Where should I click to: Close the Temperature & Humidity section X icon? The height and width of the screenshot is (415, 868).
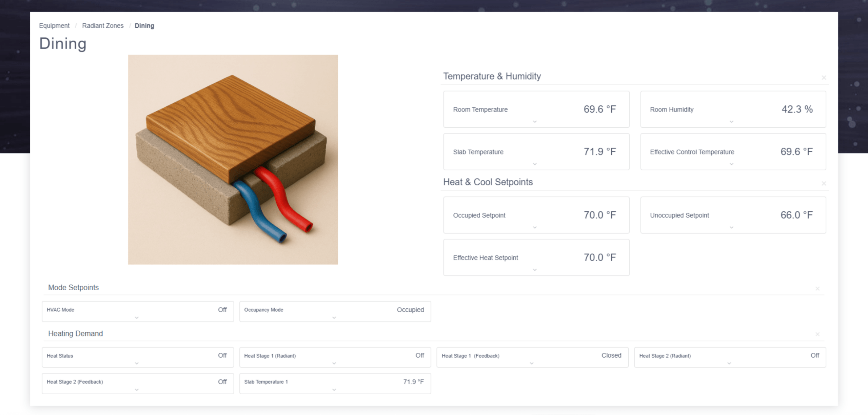824,78
